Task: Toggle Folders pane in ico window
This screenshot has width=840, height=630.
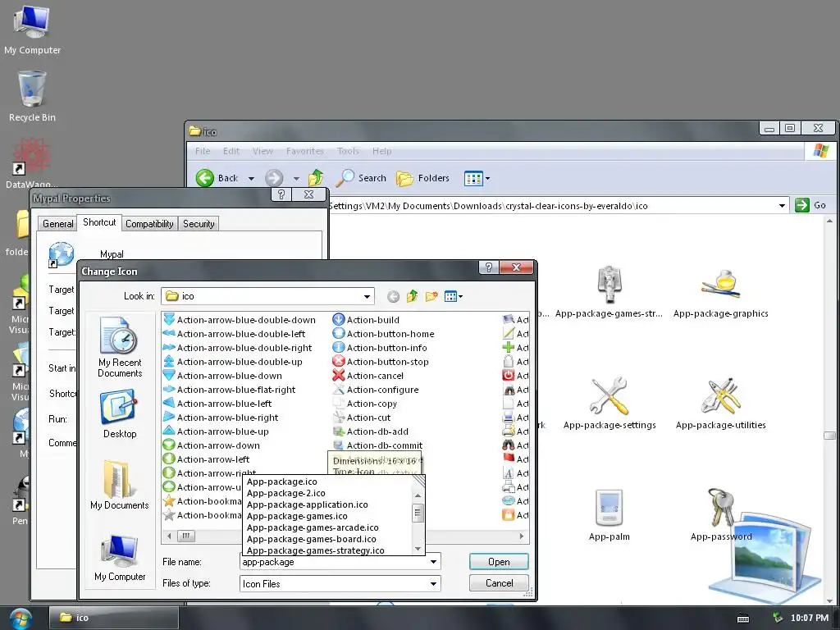Action: 422,178
